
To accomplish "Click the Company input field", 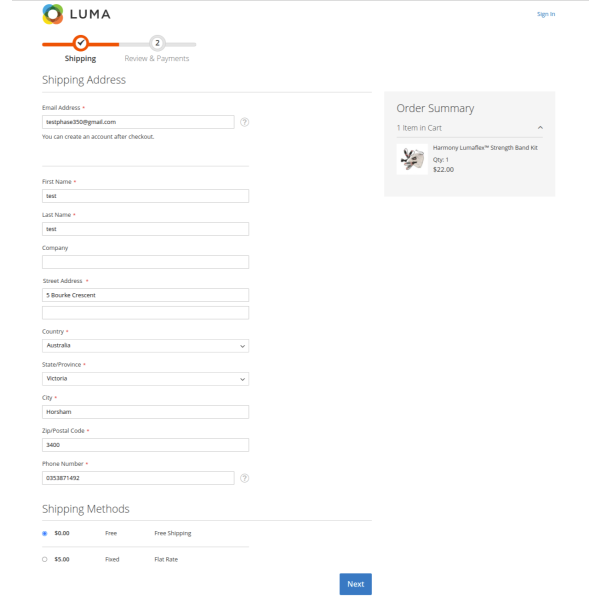I will pyautogui.click(x=145, y=262).
